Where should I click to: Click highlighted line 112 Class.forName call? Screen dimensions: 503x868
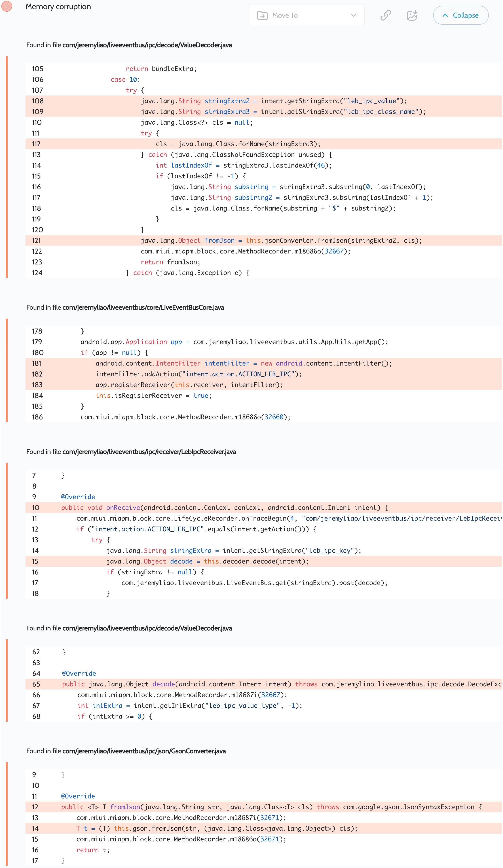point(238,144)
